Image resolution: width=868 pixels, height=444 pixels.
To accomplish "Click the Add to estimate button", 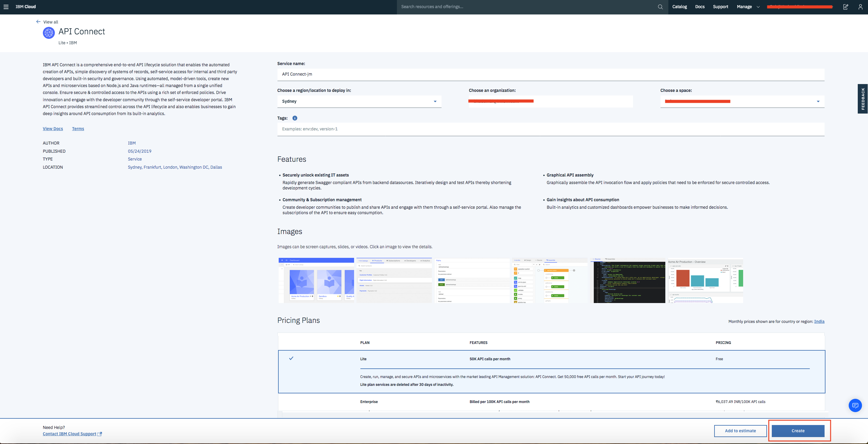I will coord(740,430).
